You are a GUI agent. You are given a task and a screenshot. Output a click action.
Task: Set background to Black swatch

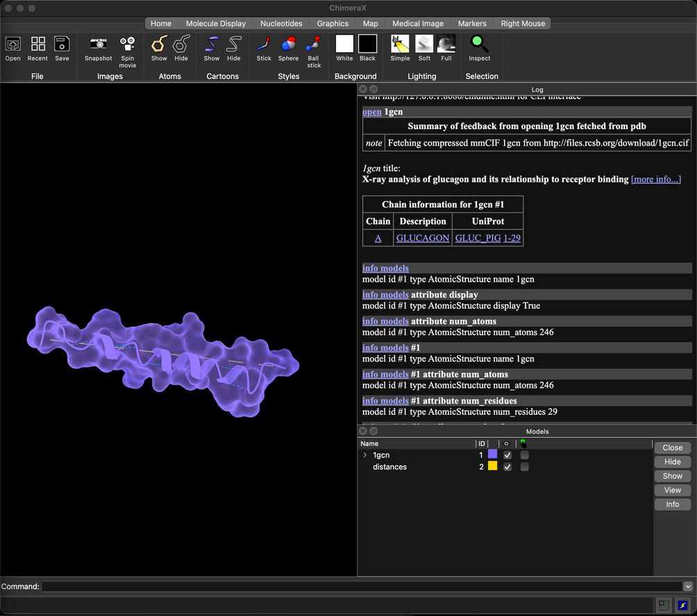368,44
